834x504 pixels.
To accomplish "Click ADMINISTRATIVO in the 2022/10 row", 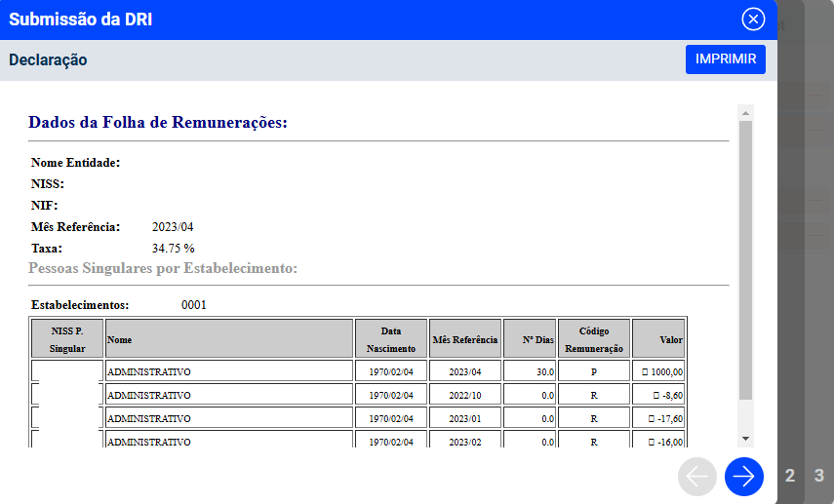I will tap(149, 396).
